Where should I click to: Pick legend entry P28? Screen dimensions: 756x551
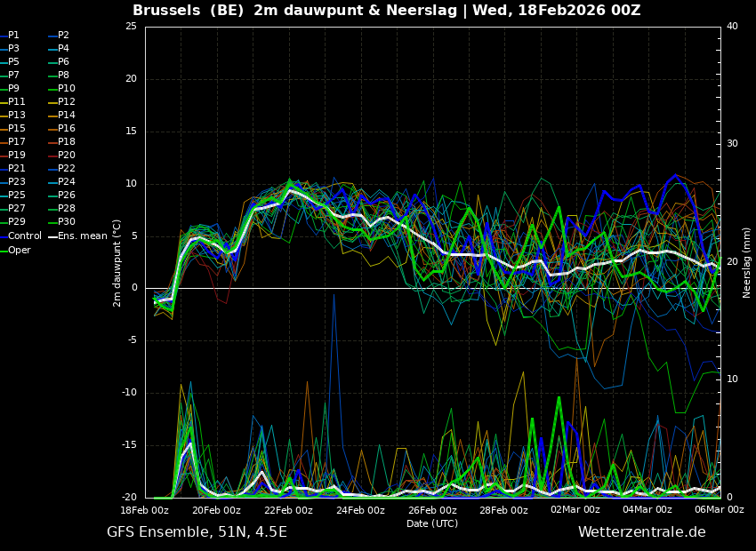point(62,208)
